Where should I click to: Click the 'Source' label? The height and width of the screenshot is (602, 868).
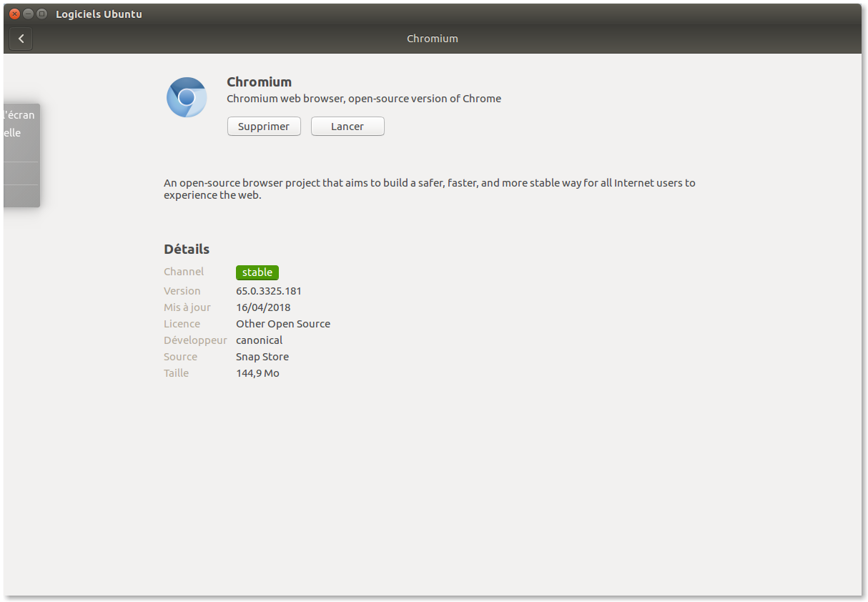180,357
